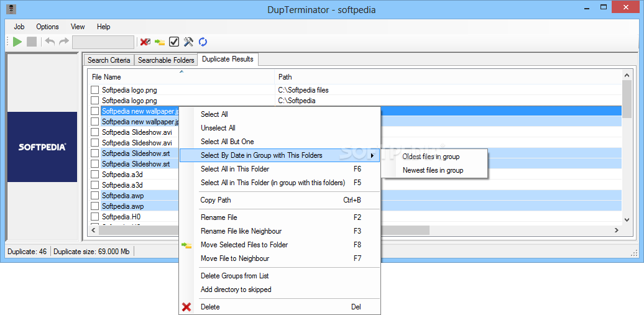
Task: Click the redo arrow in the toolbar
Action: coord(63,42)
